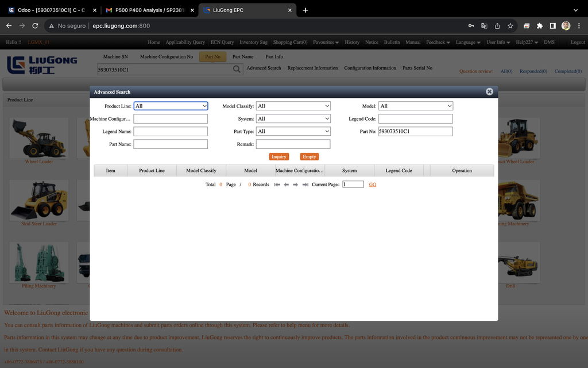Select the Part Name search tab
Viewport: 588px width, 368px height.
coord(242,57)
